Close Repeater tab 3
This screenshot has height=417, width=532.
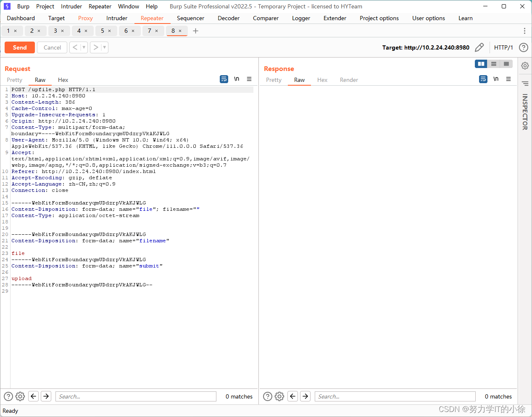click(x=63, y=31)
